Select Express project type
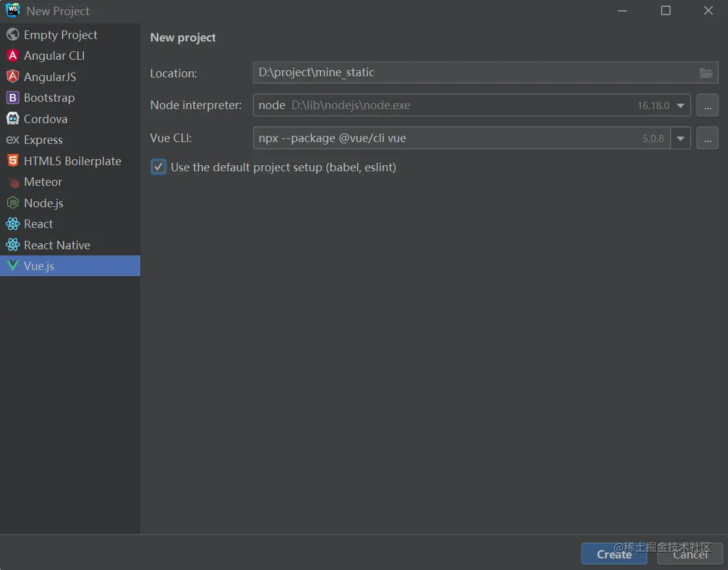Screen dimensions: 728x570 coord(43,140)
